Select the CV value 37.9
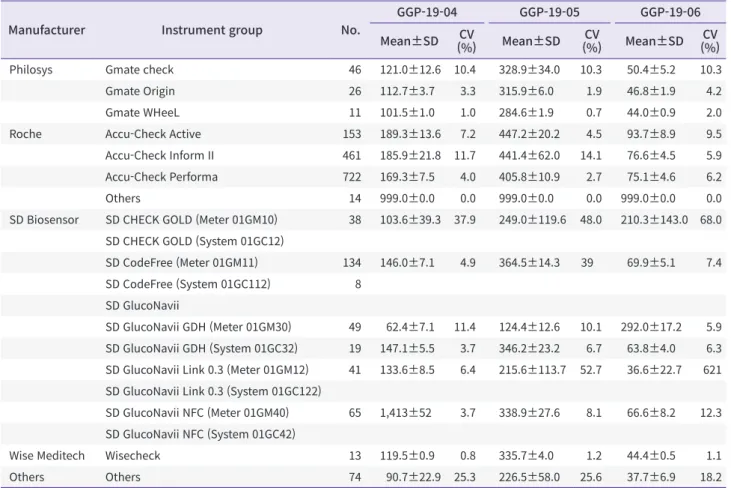Screen dimensions: 731x488 tap(465, 220)
